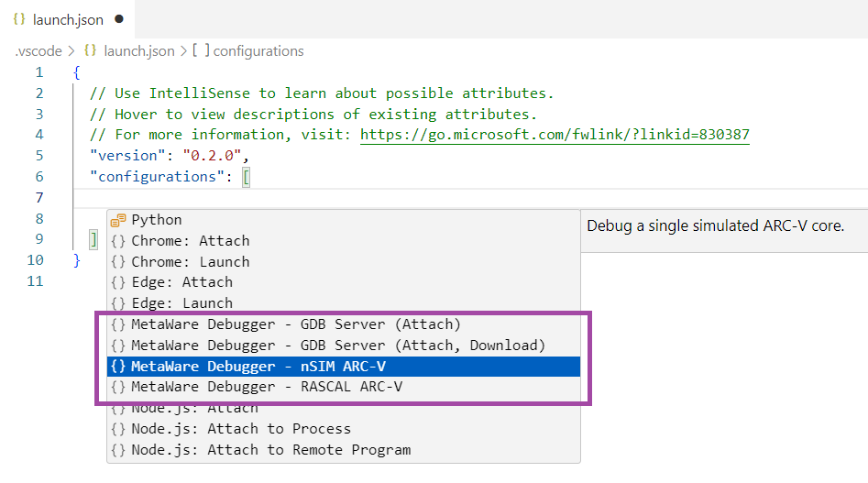The height and width of the screenshot is (483, 868).
Task: Click the configurations breadcrumb item
Action: tap(258, 51)
